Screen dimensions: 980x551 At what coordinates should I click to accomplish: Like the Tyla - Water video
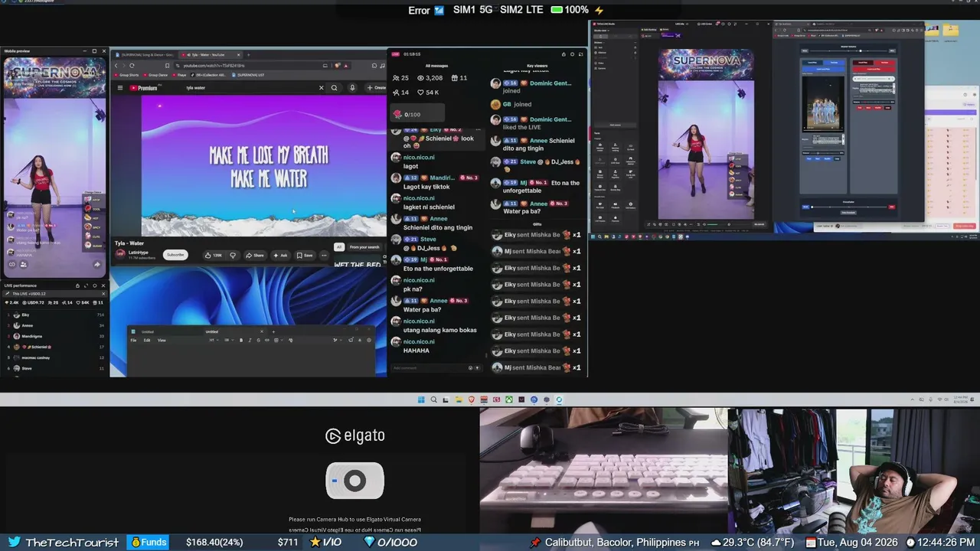(x=213, y=255)
